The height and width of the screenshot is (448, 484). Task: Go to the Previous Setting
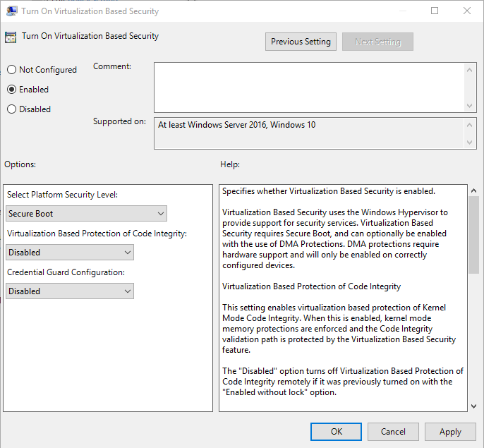pos(301,42)
